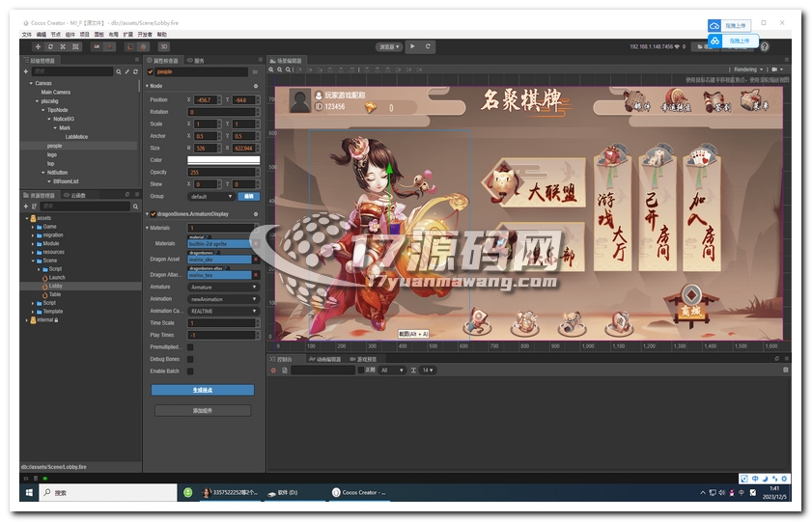
Task: Enable the Debug Bones checkbox
Action: tap(190, 359)
